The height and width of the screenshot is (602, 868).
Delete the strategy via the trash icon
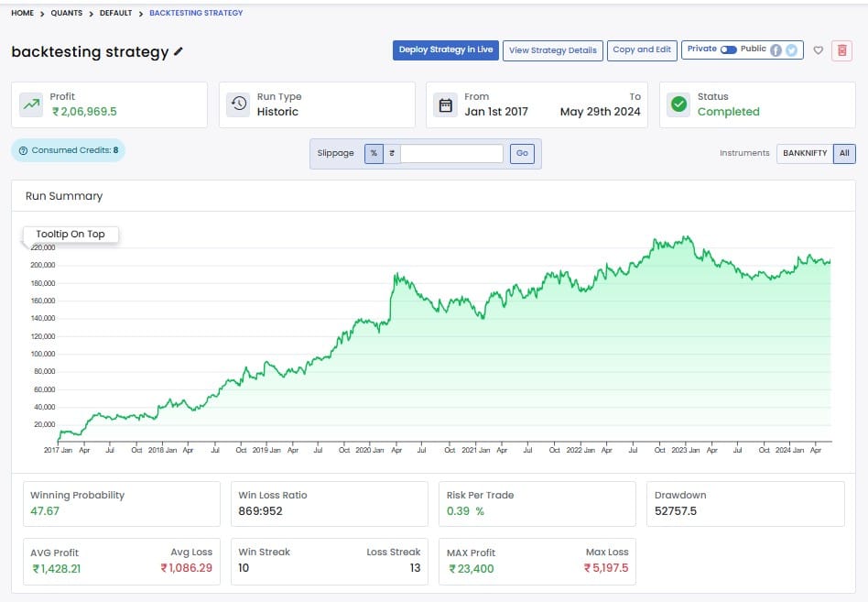coord(841,51)
